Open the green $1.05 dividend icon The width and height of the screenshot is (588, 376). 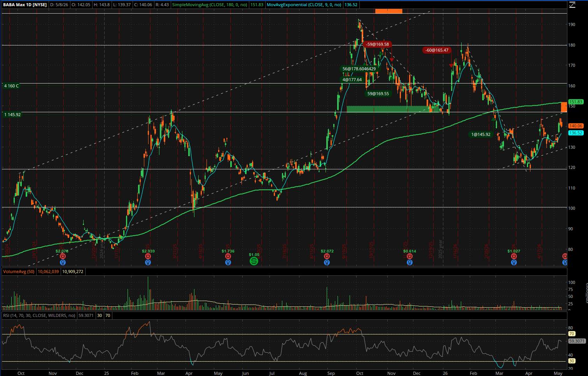pos(254,261)
